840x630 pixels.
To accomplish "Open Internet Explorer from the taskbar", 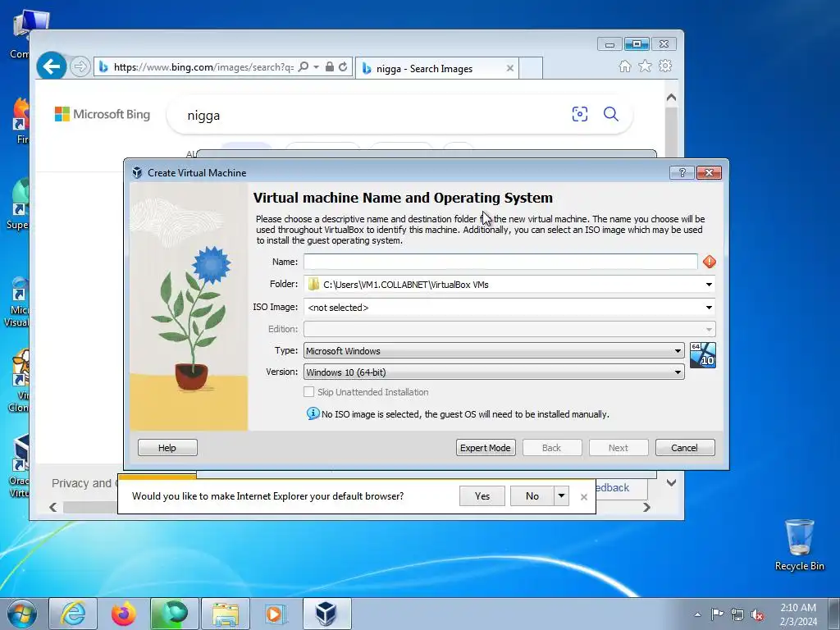I will (73, 614).
